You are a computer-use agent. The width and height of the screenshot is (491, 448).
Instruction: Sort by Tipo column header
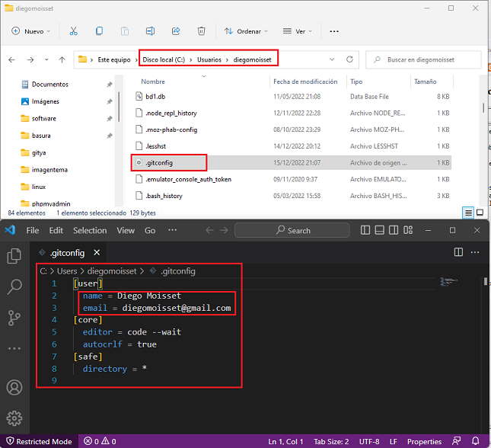(356, 82)
